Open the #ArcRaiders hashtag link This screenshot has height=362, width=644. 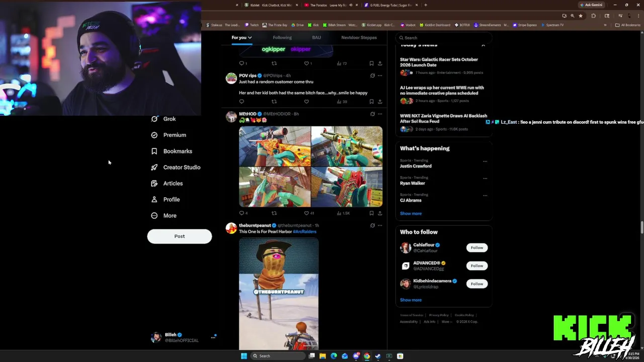coord(304,232)
